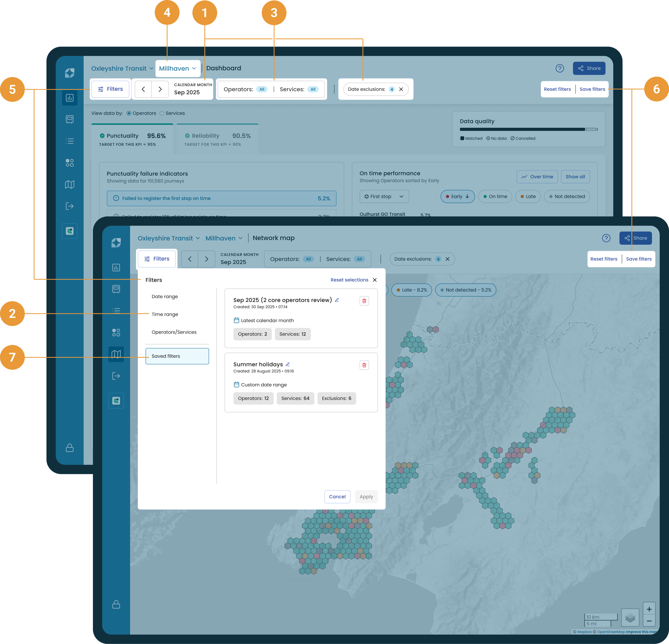This screenshot has height=644, width=669.
Task: Go to next calendar month on the Dashboard
Action: pos(160,89)
